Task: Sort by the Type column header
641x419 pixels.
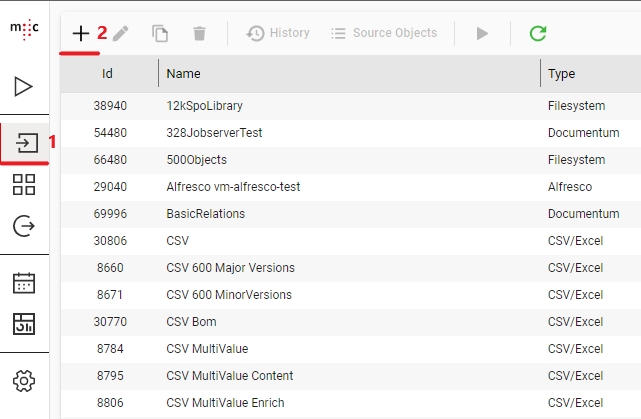Action: coord(561,74)
